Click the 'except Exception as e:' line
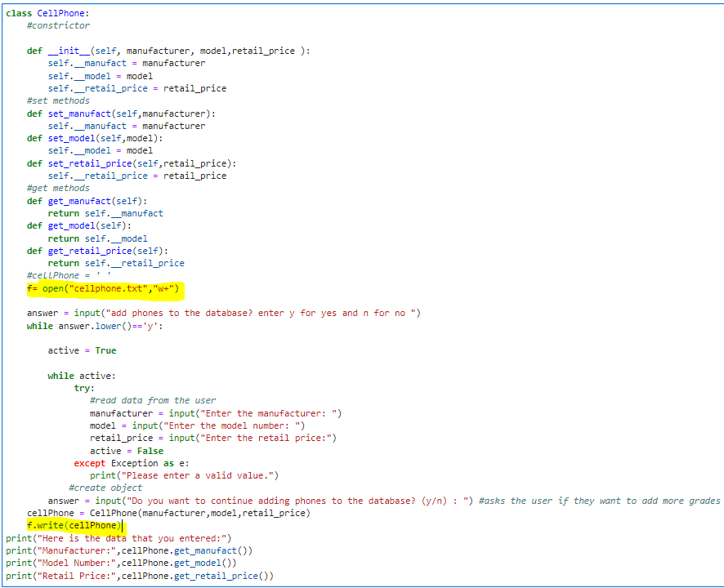Viewport: 724px width, 588px height. click(x=132, y=463)
